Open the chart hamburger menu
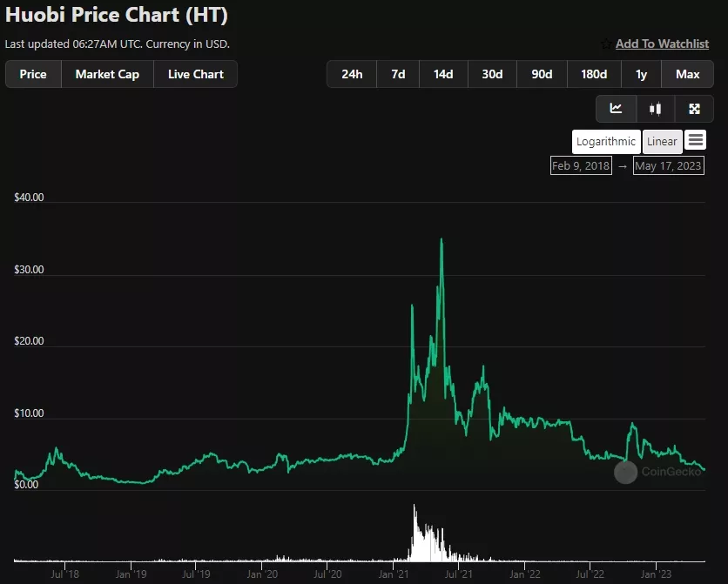Screen dimensions: 728x584 coord(695,140)
